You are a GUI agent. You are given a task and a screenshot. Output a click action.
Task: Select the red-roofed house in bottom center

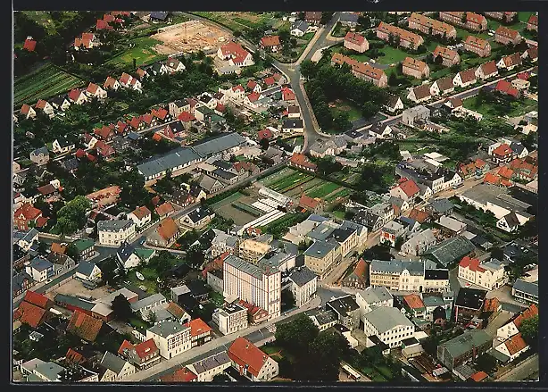click(251, 359)
